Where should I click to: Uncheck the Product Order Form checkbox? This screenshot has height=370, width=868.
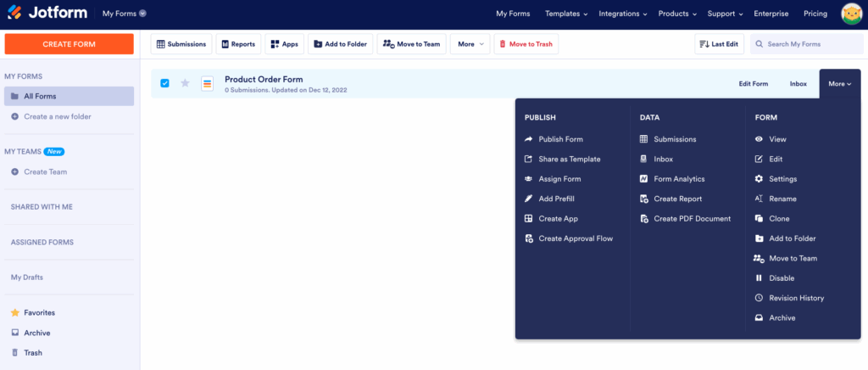pos(164,83)
